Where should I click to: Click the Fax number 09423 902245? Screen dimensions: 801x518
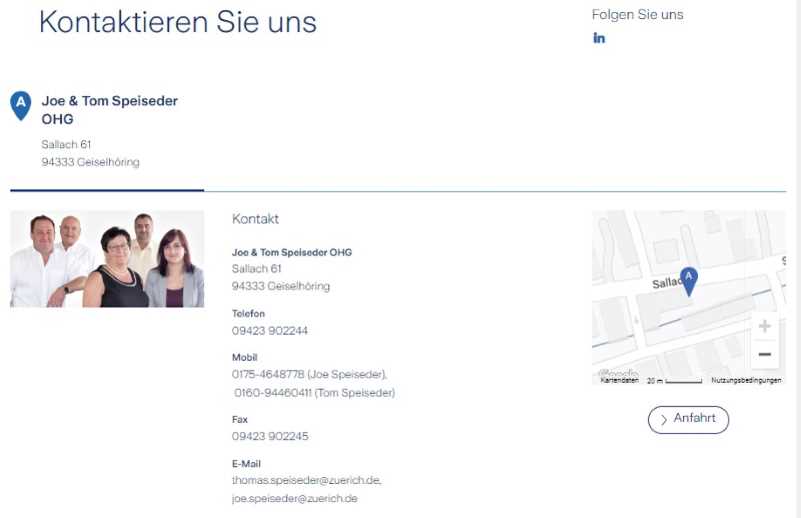(x=270, y=437)
